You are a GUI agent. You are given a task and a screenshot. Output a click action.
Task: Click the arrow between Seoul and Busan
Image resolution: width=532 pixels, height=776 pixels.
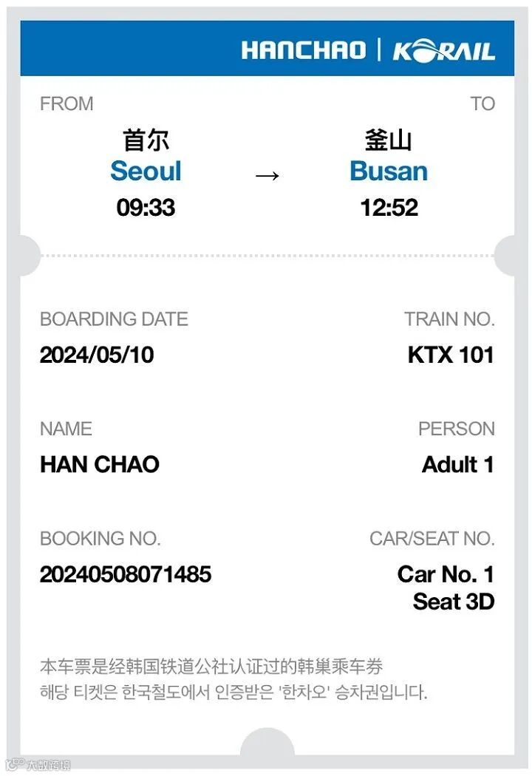click(267, 175)
